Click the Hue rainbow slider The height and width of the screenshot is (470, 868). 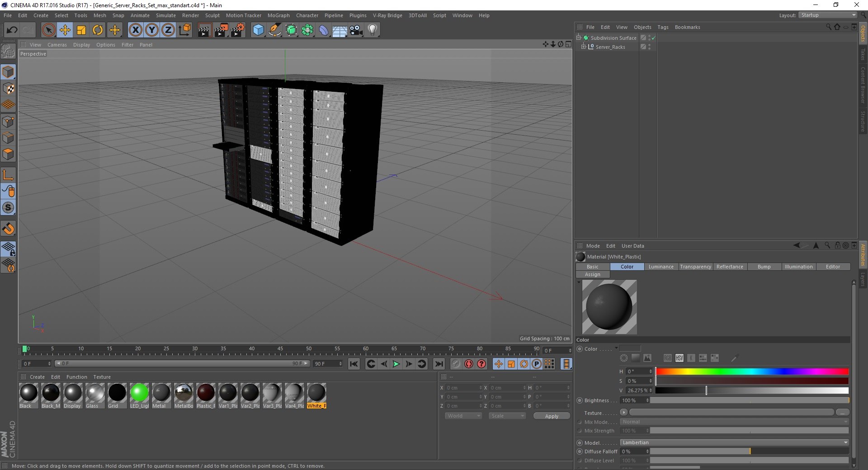[x=752, y=371]
